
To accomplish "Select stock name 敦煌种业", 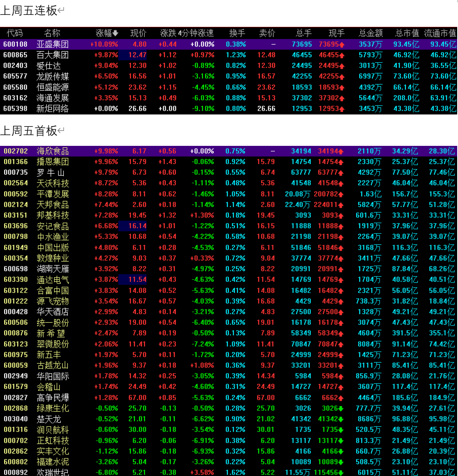I will 52,258.
